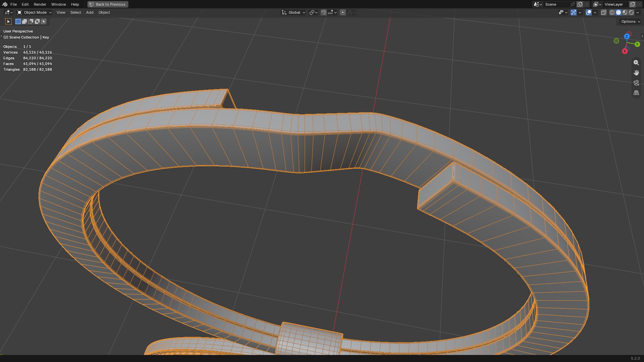Click the Vertices count "43,126 / 43,126"
The width and height of the screenshot is (644, 362).
38,52
